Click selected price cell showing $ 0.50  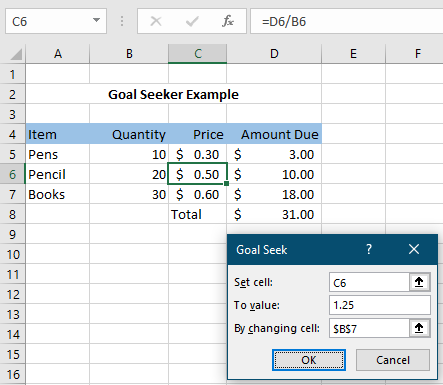click(x=198, y=174)
